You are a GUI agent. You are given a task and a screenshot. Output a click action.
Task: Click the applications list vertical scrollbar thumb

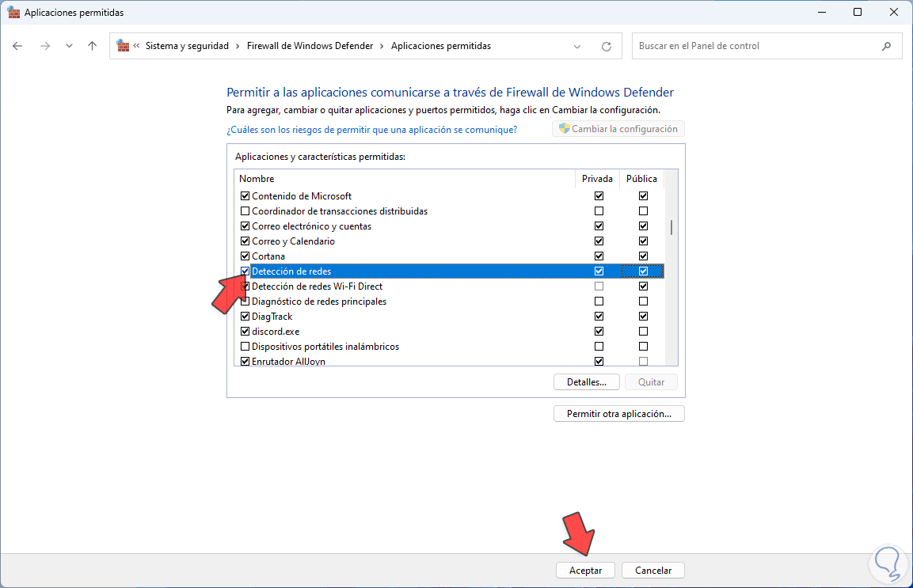[x=671, y=227]
